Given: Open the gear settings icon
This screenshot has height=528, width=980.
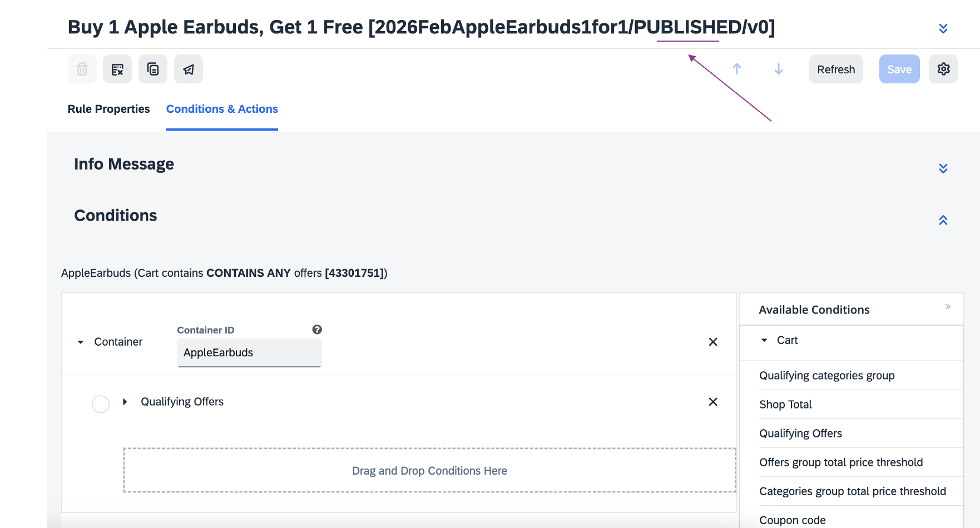Looking at the screenshot, I should coord(943,69).
